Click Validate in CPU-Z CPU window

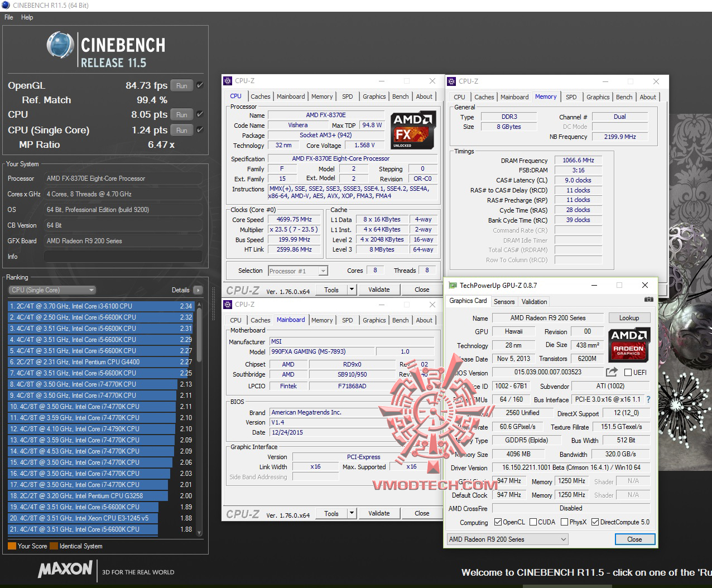pyautogui.click(x=379, y=290)
